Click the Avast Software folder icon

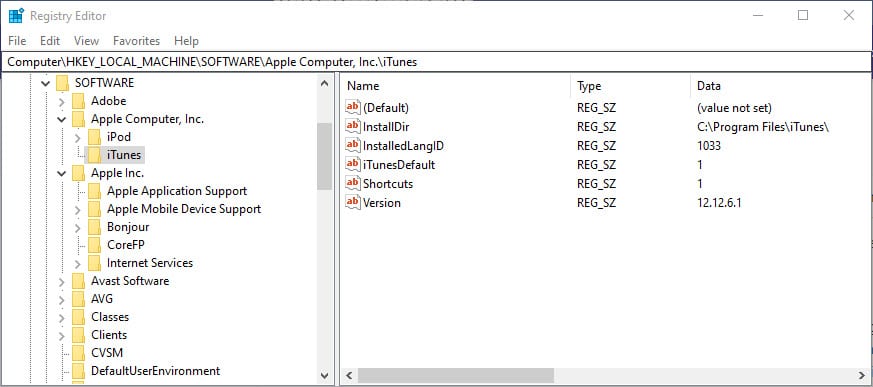point(79,281)
